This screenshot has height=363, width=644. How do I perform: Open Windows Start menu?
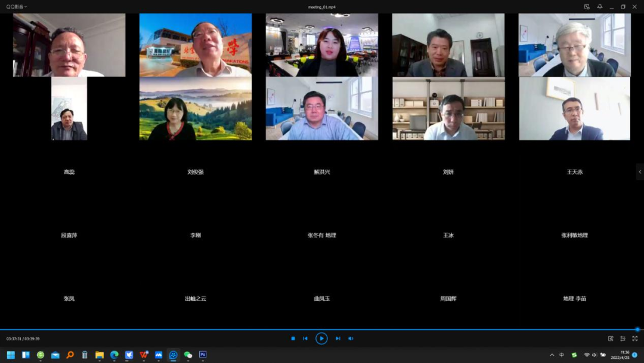[11, 355]
